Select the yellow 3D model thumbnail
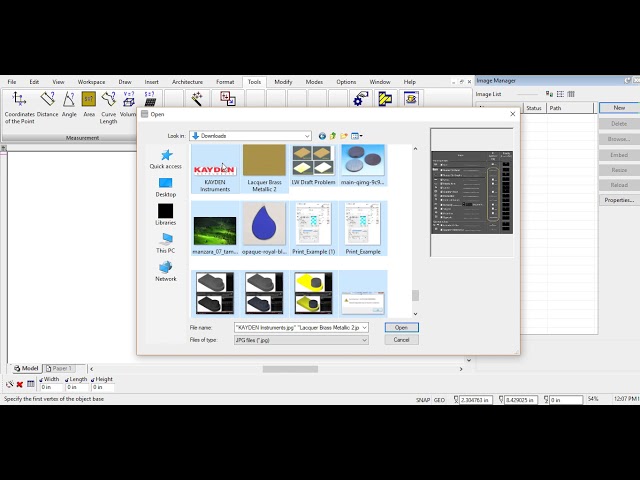 click(x=313, y=293)
